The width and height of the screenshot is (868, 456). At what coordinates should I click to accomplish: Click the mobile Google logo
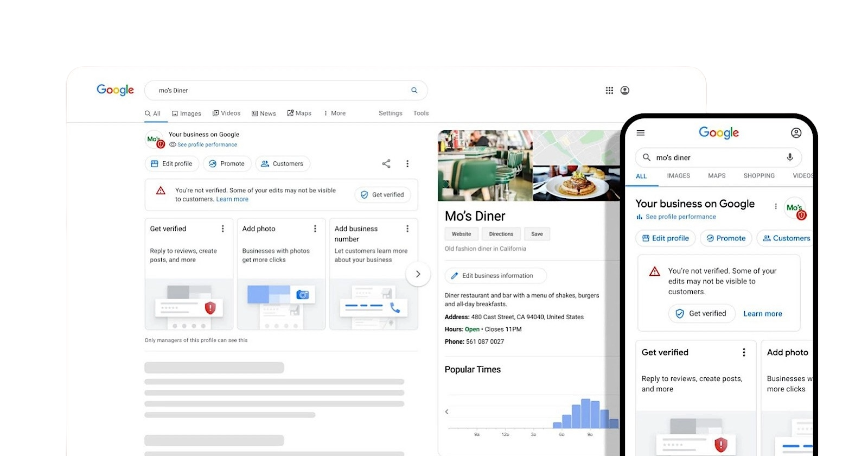tap(719, 132)
